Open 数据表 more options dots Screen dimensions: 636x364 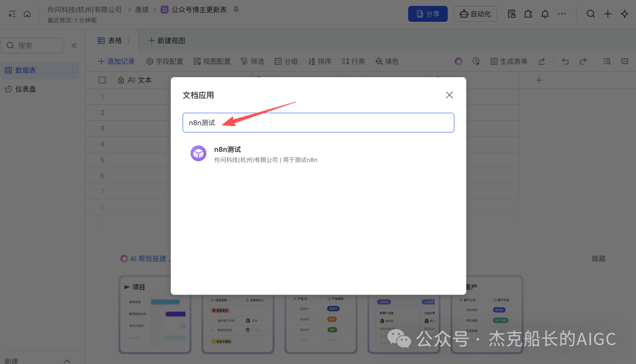(x=72, y=70)
